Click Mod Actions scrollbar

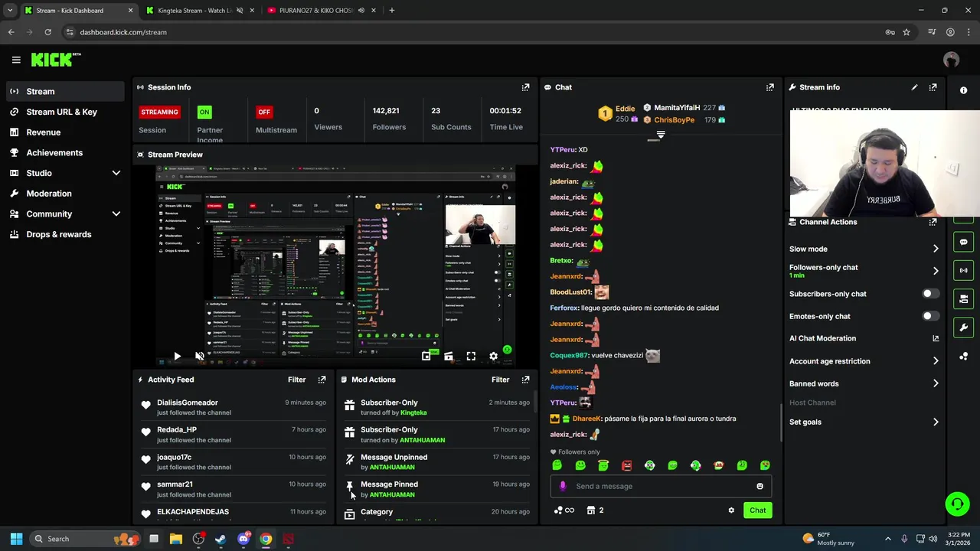coord(535,401)
